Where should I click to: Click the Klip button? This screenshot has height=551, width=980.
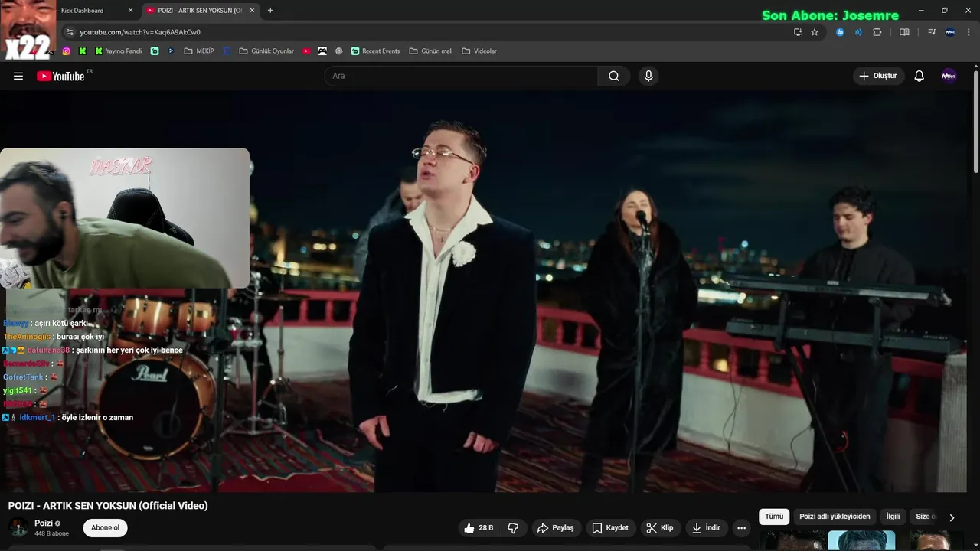click(x=659, y=528)
